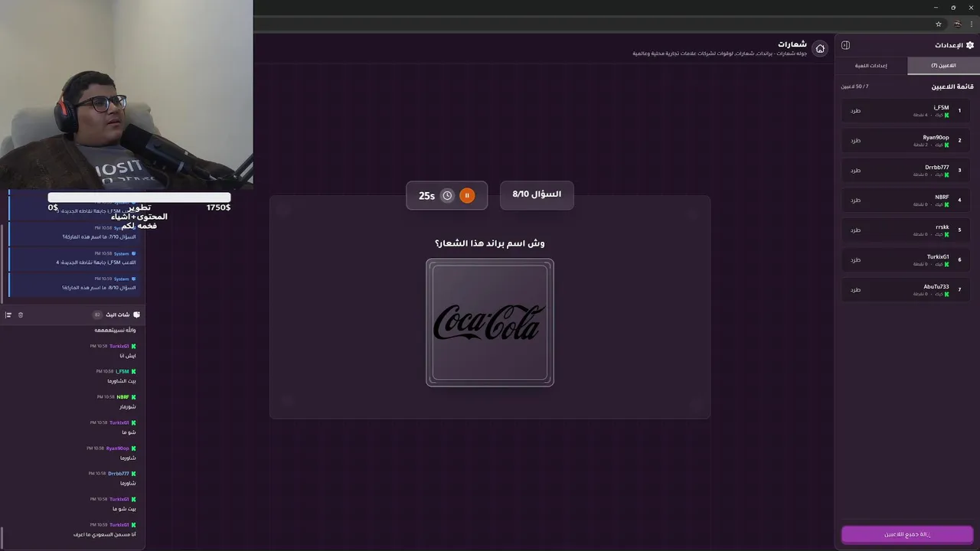Click the Kick icon under rrskk player

point(946,234)
